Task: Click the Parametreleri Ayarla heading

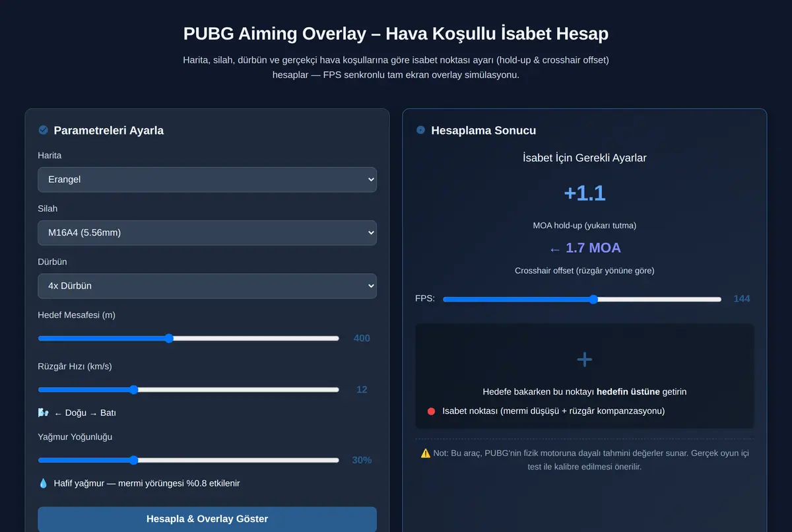Action: click(109, 130)
